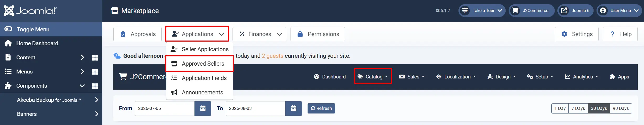Select the 90 Days range option

tap(621, 108)
